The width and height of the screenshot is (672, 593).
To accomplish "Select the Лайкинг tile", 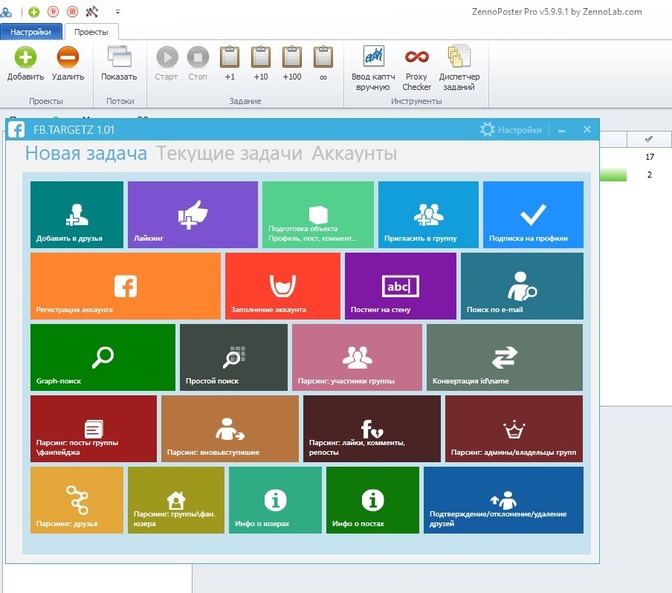I will click(193, 215).
